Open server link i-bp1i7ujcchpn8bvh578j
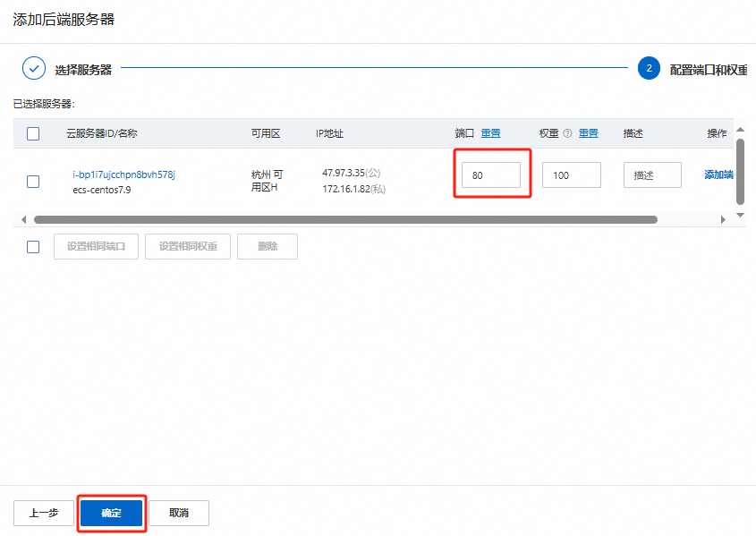Screen dimensions: 756x536 pos(123,174)
